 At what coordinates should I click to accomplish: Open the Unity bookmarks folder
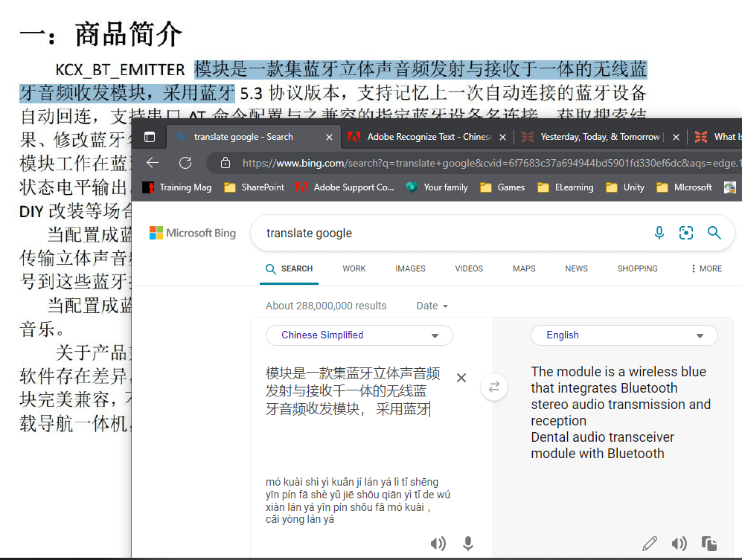632,187
